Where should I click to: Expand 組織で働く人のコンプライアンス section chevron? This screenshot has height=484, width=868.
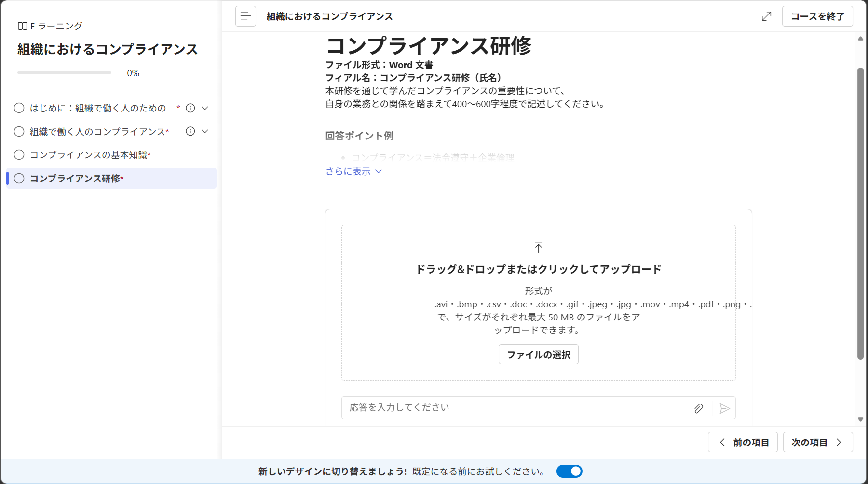205,131
